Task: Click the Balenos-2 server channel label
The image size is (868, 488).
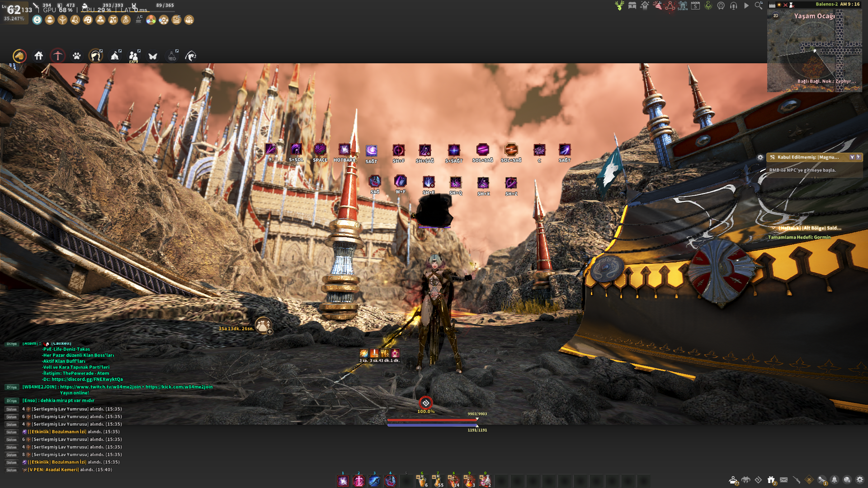Action: click(x=826, y=4)
